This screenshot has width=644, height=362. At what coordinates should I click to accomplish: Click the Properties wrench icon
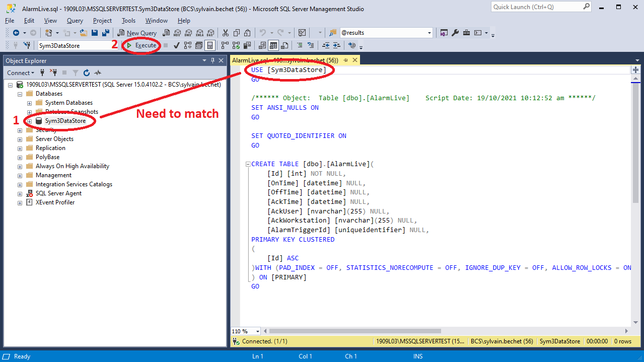click(x=455, y=33)
